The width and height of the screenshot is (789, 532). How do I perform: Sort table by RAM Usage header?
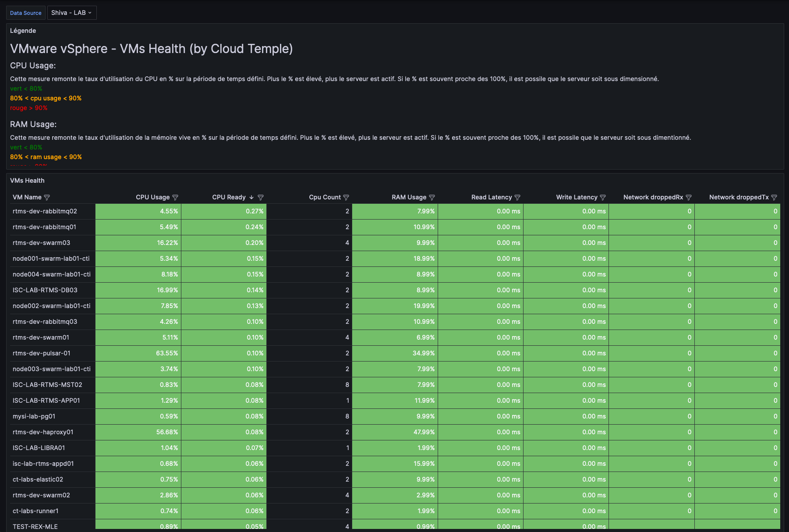(x=409, y=197)
